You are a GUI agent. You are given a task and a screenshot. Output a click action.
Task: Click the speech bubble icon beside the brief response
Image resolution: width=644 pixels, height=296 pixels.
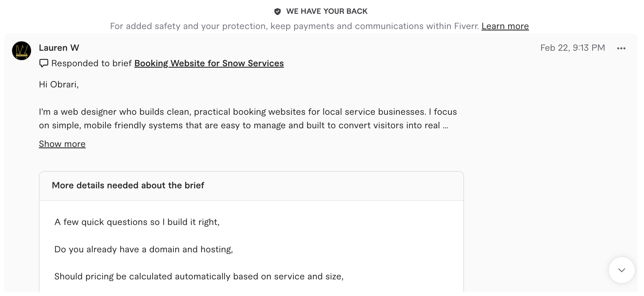44,63
